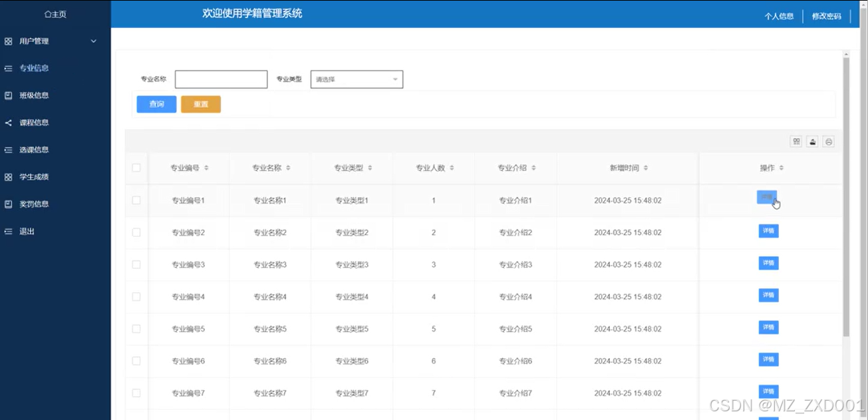
Task: Click the 学生成绩 grid icon in sidebar
Action: (x=9, y=177)
